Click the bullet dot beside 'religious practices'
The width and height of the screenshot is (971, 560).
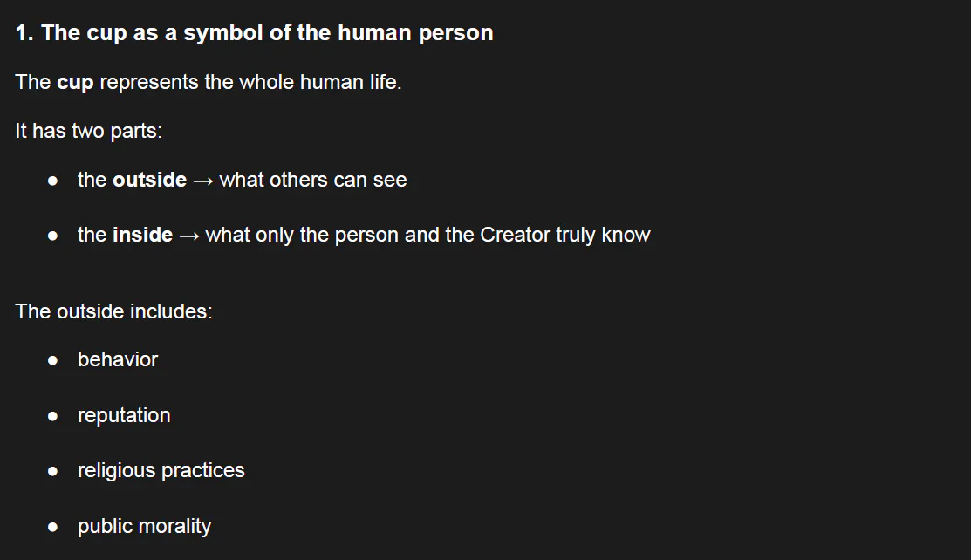[x=52, y=471]
